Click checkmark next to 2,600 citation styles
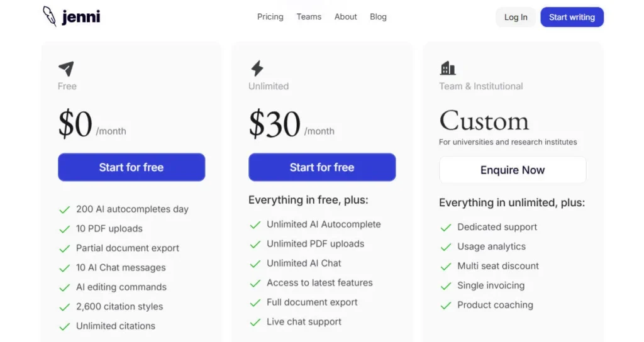The image size is (644, 342). coord(64,307)
